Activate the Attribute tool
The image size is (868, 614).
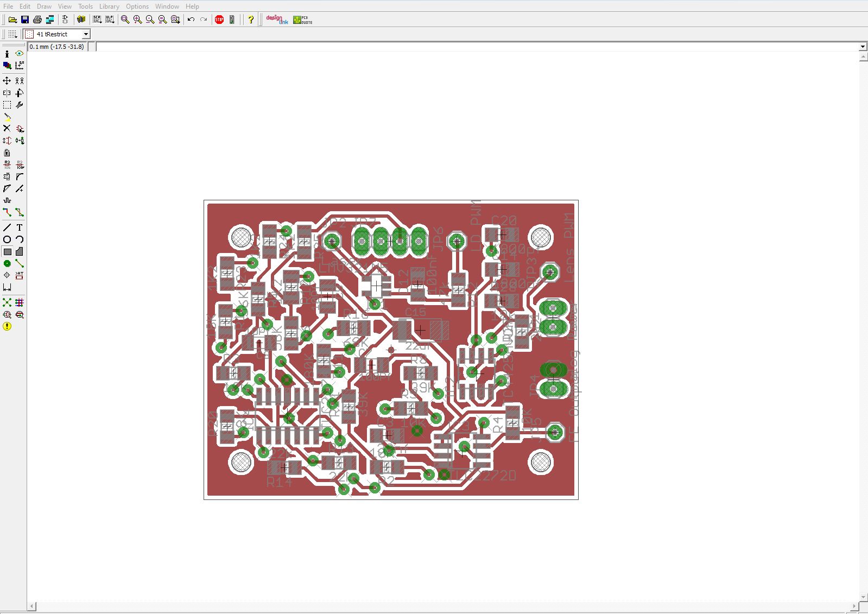click(20, 275)
